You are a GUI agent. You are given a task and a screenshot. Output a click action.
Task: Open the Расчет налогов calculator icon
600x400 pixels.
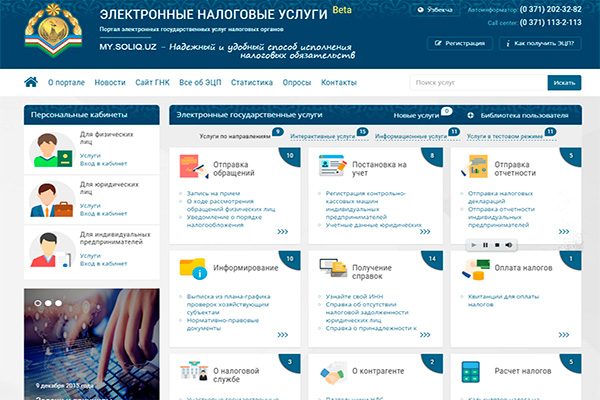point(470,372)
